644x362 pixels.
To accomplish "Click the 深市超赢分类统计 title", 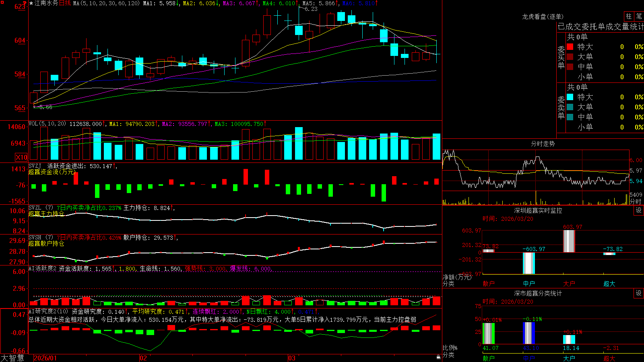I will pos(538,293).
